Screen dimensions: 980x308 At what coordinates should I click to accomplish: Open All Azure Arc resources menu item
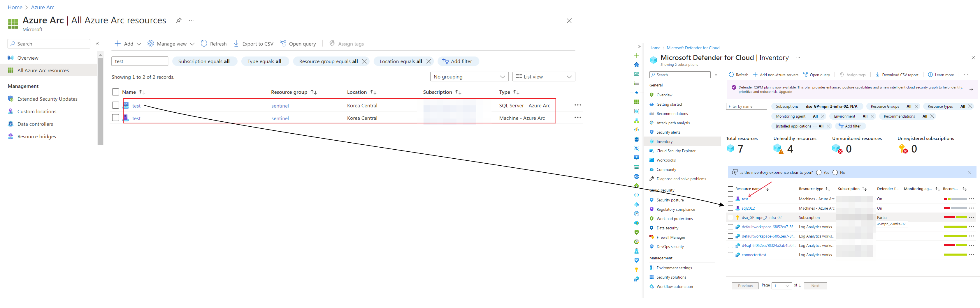[49, 70]
